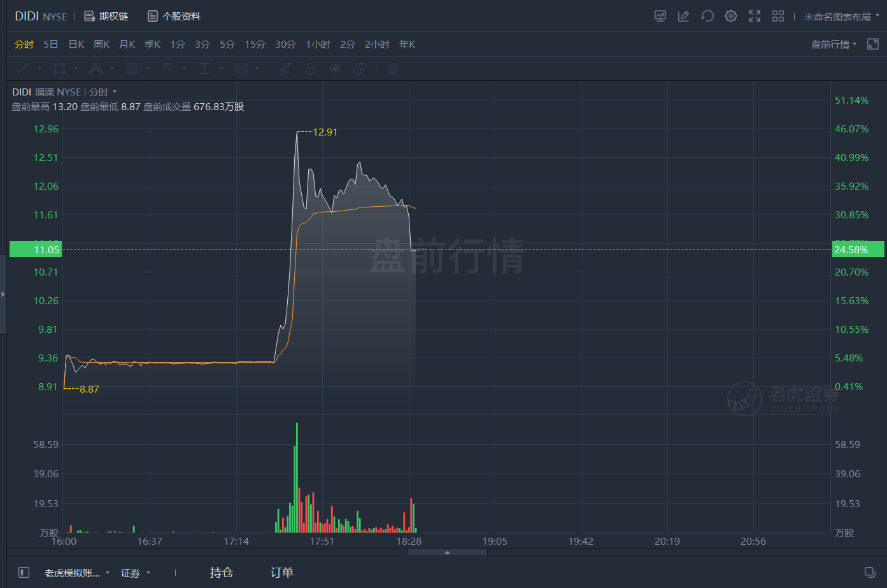Select the price label annotation tool
Image resolution: width=887 pixels, height=588 pixels.
tap(241, 68)
